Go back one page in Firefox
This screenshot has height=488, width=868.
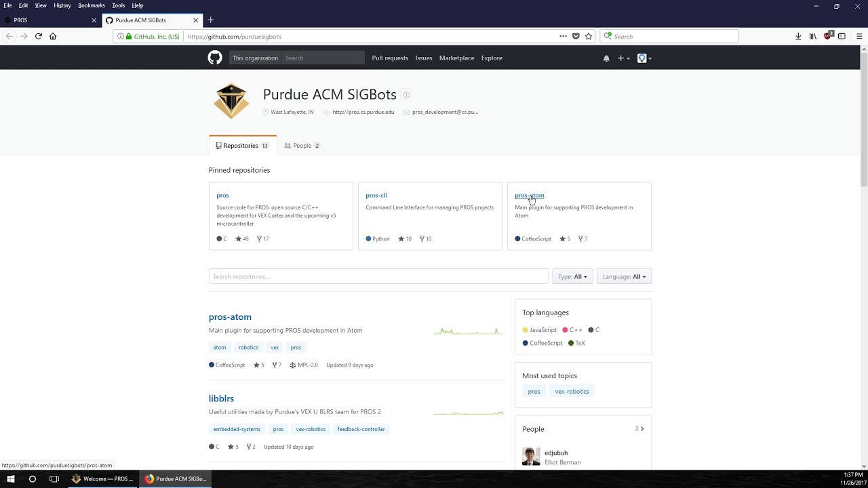coord(9,37)
